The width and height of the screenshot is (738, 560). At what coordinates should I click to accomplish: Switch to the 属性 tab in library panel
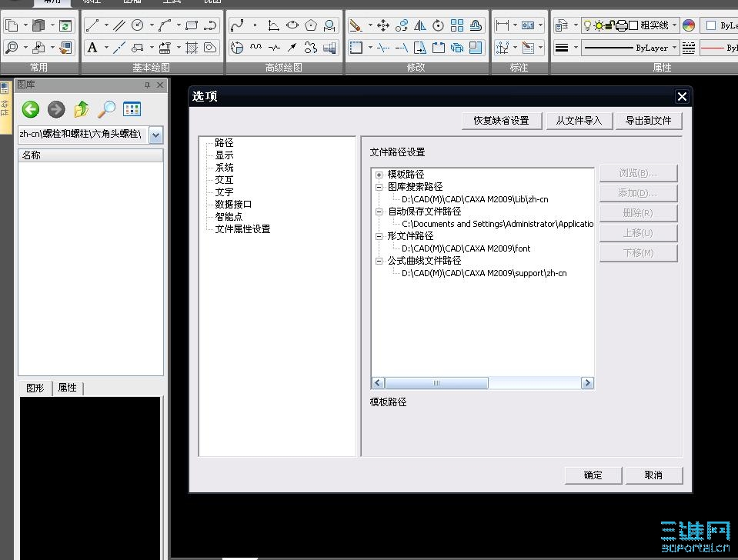pos(67,388)
